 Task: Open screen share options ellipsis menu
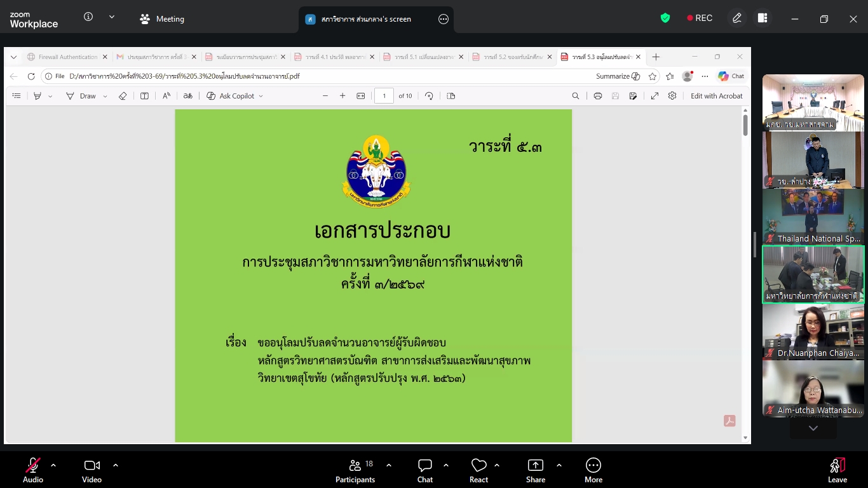[444, 19]
